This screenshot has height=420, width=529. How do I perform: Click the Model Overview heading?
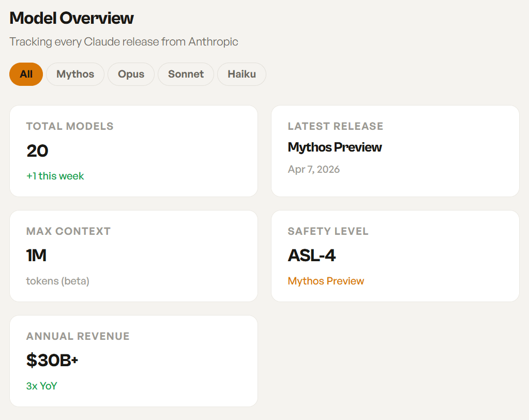71,18
